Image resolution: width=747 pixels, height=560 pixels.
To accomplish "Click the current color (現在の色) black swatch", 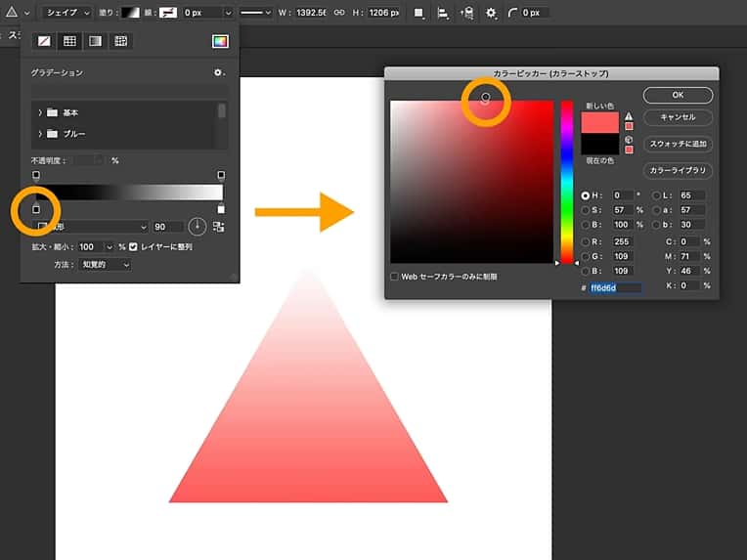I will (x=599, y=145).
